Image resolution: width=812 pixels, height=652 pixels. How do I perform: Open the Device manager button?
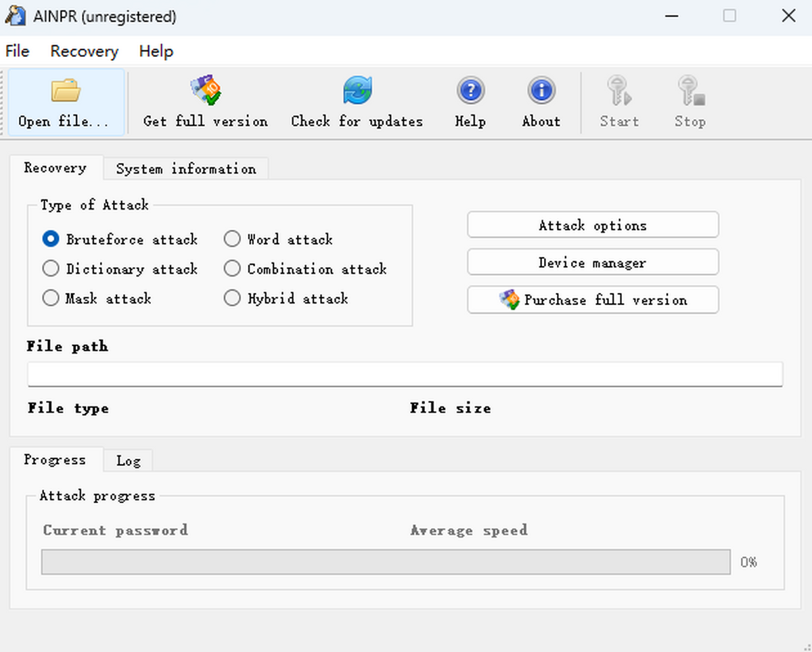click(593, 262)
